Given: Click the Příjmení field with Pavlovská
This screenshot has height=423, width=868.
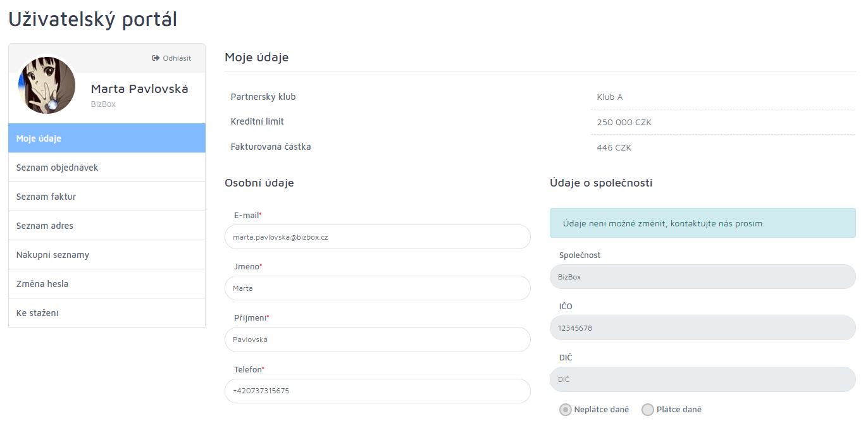Looking at the screenshot, I should [x=378, y=340].
